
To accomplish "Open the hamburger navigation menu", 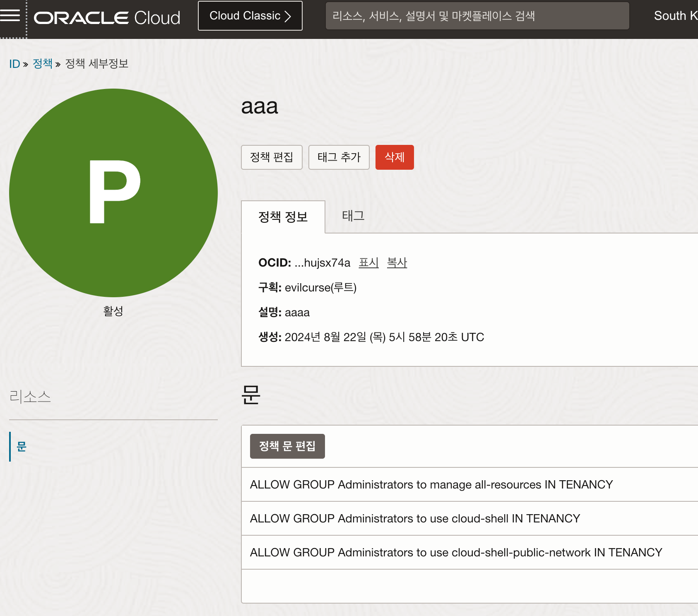I will coord(10,16).
